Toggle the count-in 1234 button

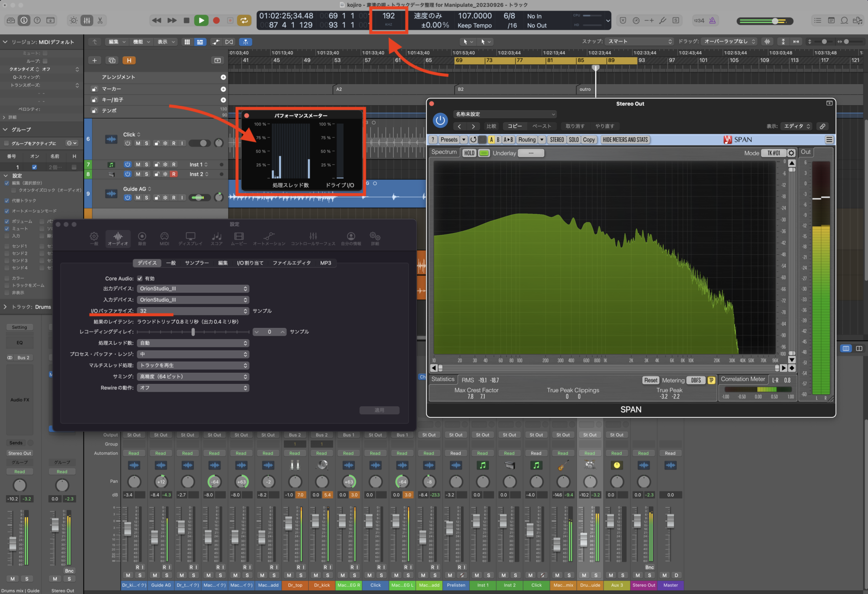(699, 20)
